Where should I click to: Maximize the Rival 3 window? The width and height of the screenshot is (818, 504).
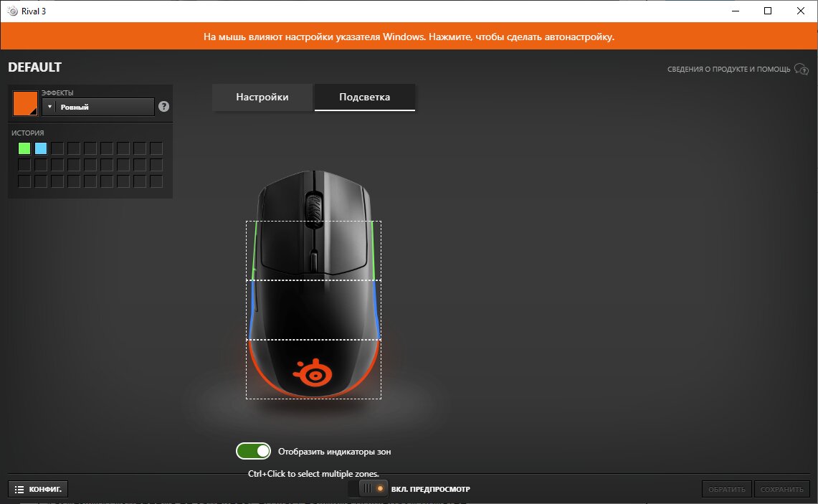click(x=768, y=11)
